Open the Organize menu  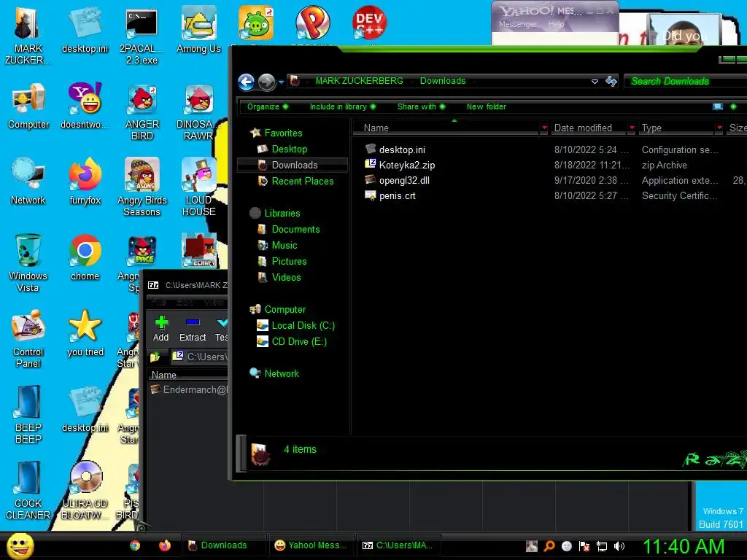pyautogui.click(x=267, y=106)
